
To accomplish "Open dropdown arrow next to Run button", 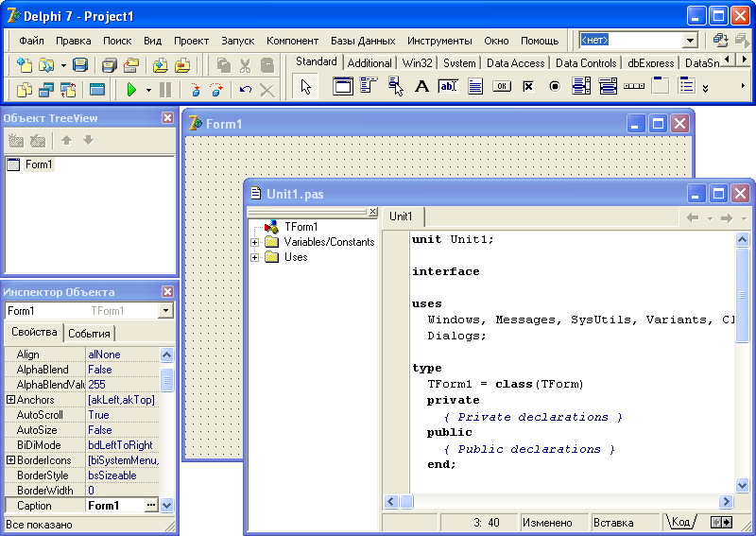I will click(148, 90).
